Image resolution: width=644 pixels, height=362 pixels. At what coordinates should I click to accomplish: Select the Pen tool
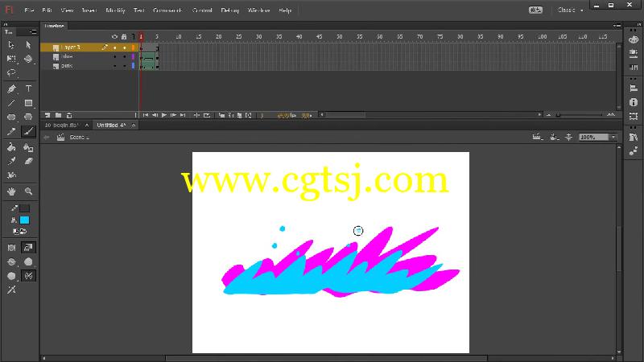[x=11, y=88]
